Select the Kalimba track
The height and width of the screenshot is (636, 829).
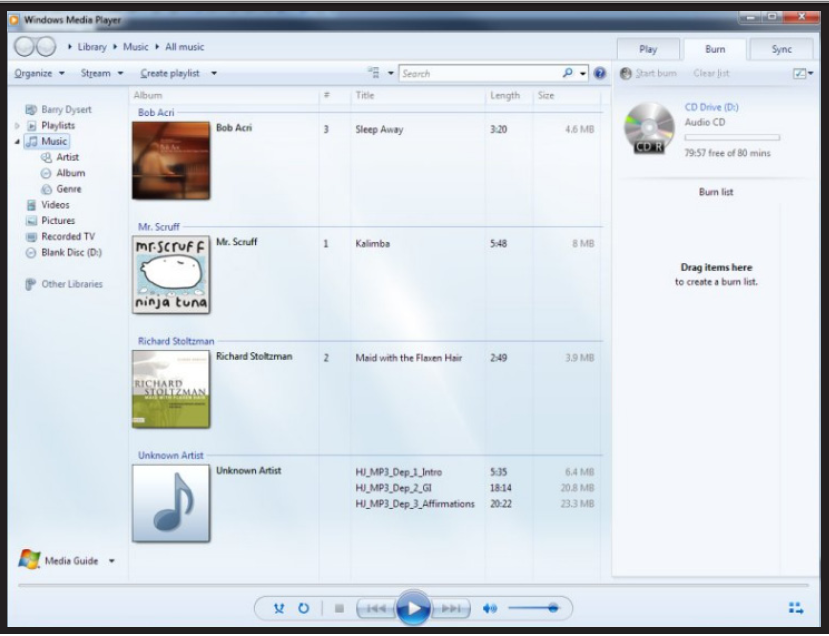coord(372,244)
